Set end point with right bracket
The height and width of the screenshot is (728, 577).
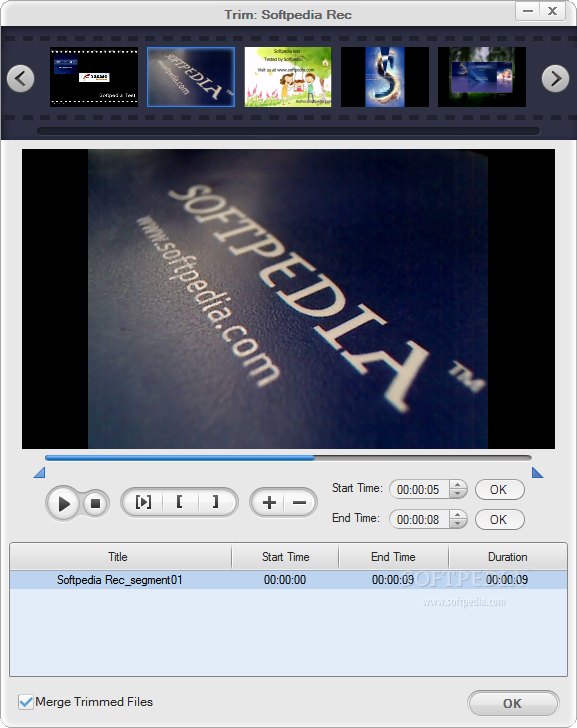216,502
